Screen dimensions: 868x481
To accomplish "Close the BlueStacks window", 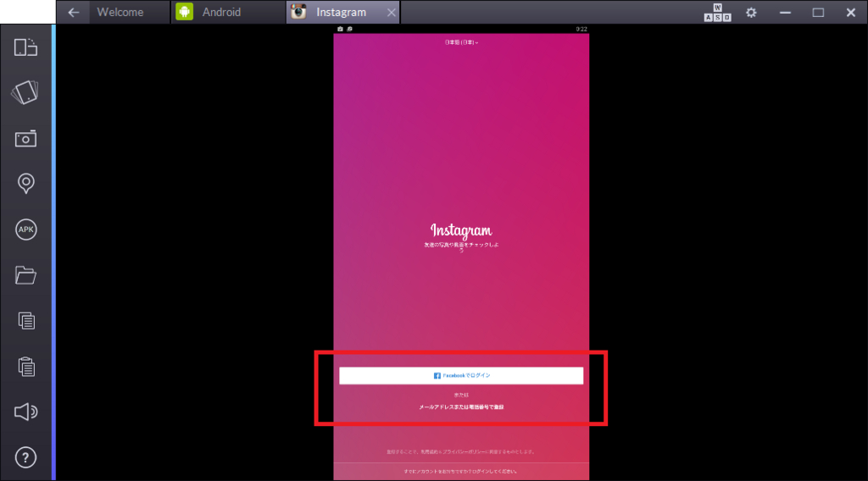I will pyautogui.click(x=851, y=12).
